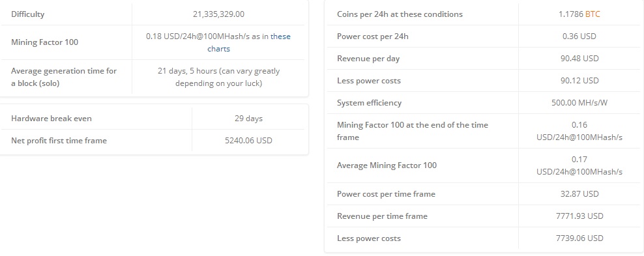Select the 21 days, 5 hours text
Screen dimensions: 644x256
tap(187, 71)
